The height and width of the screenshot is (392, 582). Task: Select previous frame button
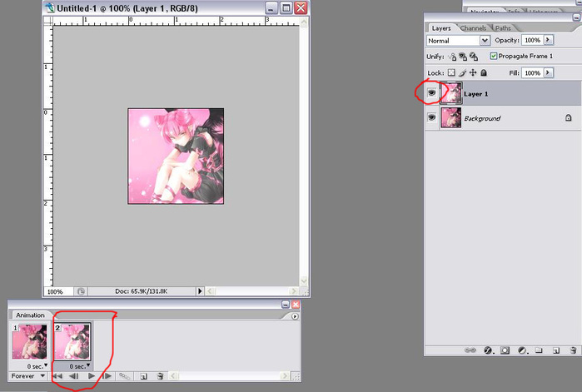tap(73, 376)
